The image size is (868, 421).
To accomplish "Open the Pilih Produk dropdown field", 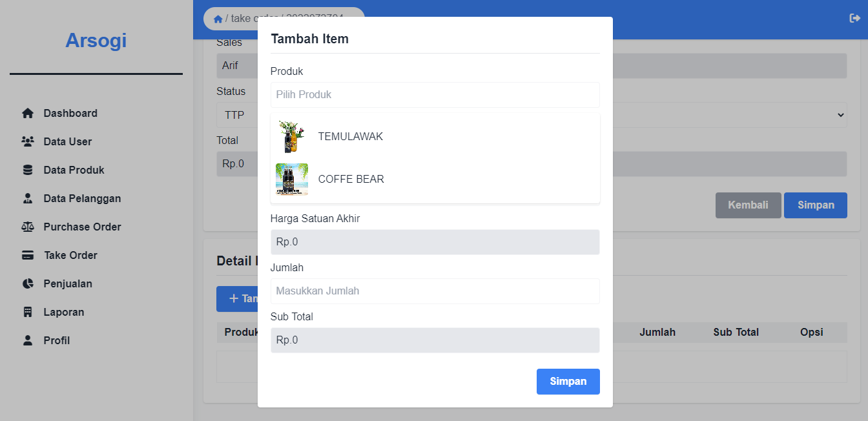I will click(435, 95).
